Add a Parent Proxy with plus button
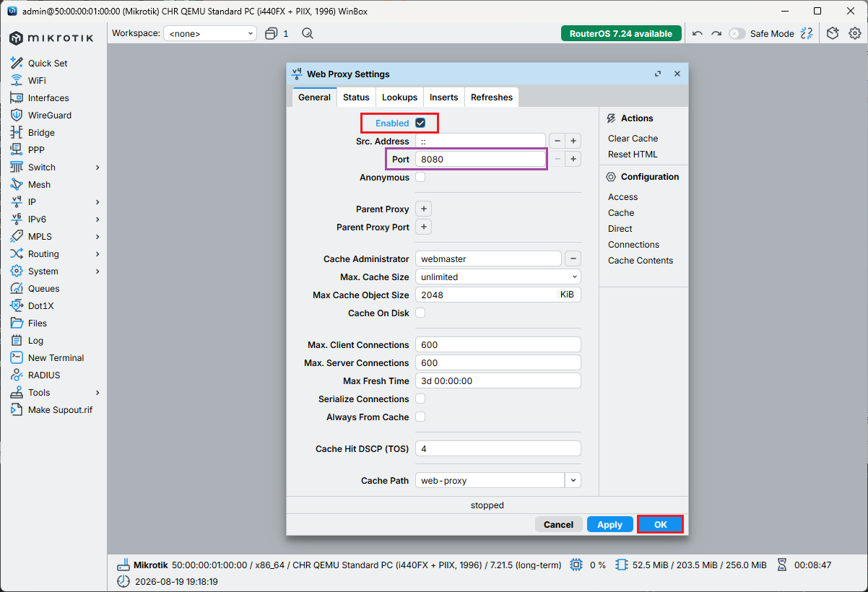Image resolution: width=868 pixels, height=592 pixels. pyautogui.click(x=424, y=209)
